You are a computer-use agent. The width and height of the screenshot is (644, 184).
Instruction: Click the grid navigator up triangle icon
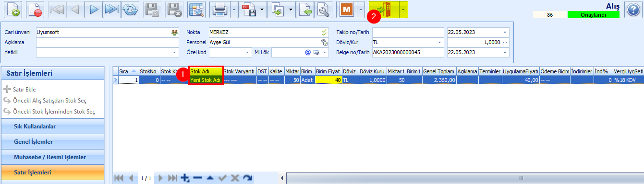pos(210,178)
